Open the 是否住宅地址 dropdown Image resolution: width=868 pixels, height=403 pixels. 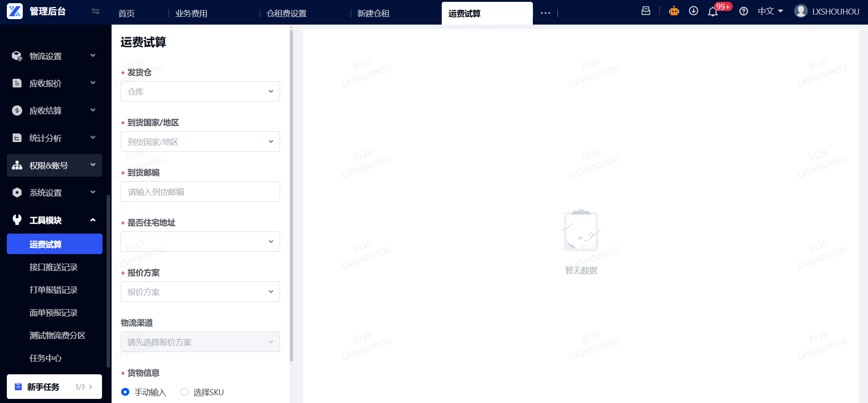(x=200, y=242)
